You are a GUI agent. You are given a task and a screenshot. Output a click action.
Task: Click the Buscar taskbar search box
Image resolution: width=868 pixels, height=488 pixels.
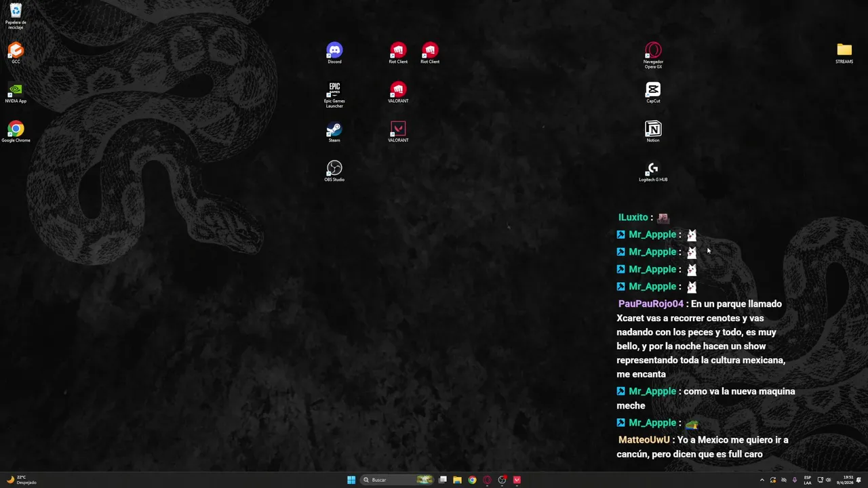tap(397, 480)
